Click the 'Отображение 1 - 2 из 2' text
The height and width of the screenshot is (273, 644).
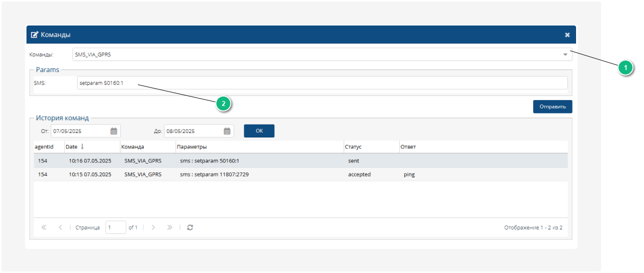[x=533, y=227]
